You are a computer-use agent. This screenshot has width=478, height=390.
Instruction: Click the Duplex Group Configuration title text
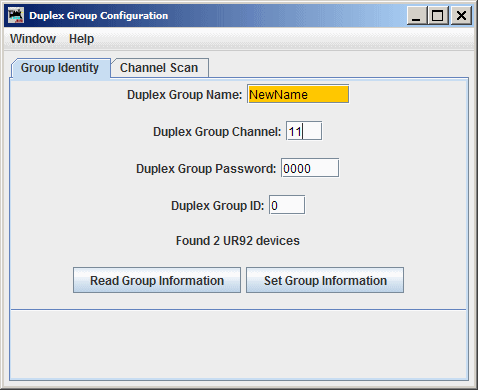click(x=99, y=16)
